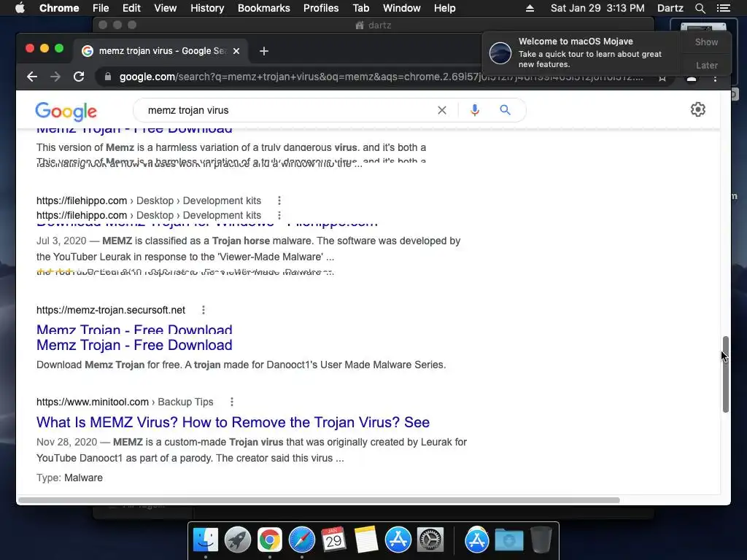This screenshot has width=747, height=560.
Task: Open the Window menu
Action: (402, 8)
